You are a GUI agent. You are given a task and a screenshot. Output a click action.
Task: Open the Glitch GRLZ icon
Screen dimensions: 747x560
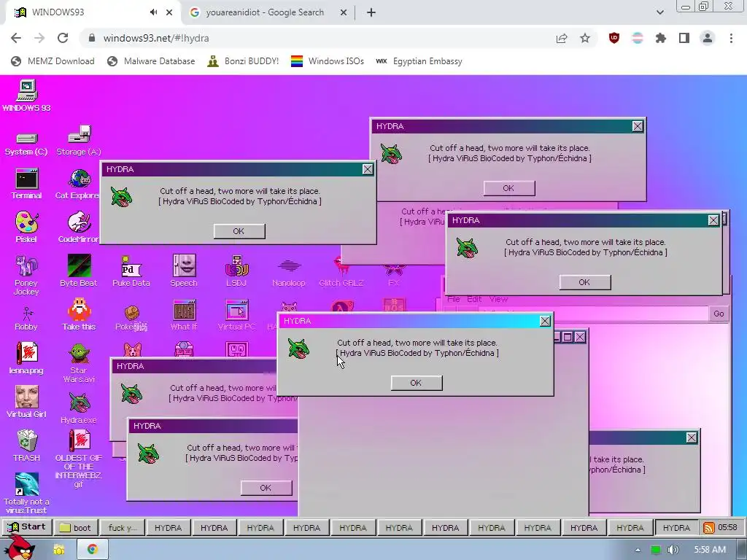click(x=341, y=271)
